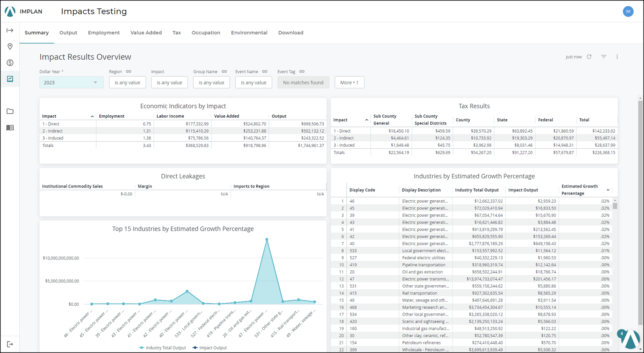Viewport: 644px width, 353px height.
Task: Click the No matches found Event Tag filter
Action: (x=303, y=83)
